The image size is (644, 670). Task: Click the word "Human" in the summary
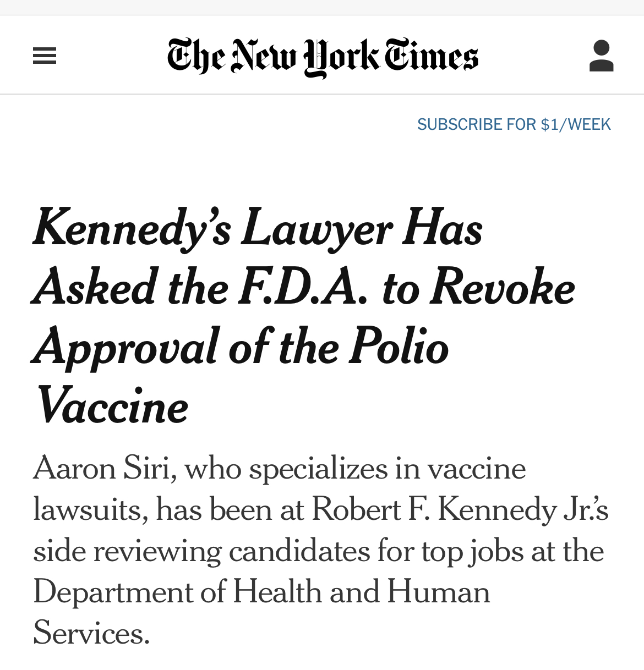click(439, 592)
